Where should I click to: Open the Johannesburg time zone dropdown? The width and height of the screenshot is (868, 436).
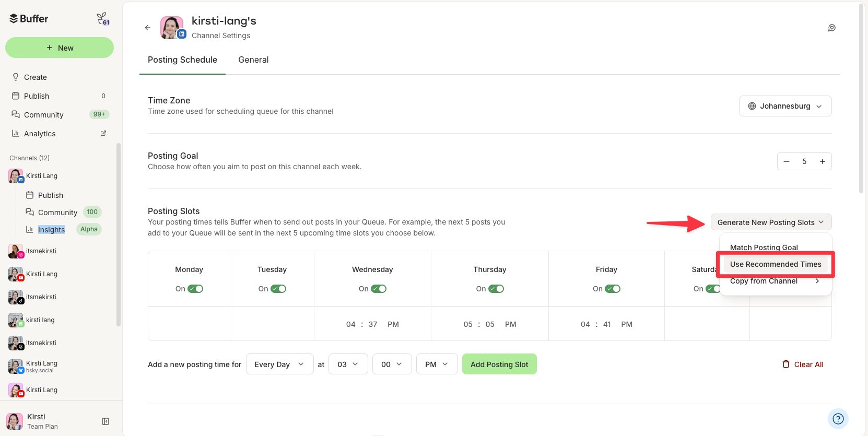click(785, 106)
